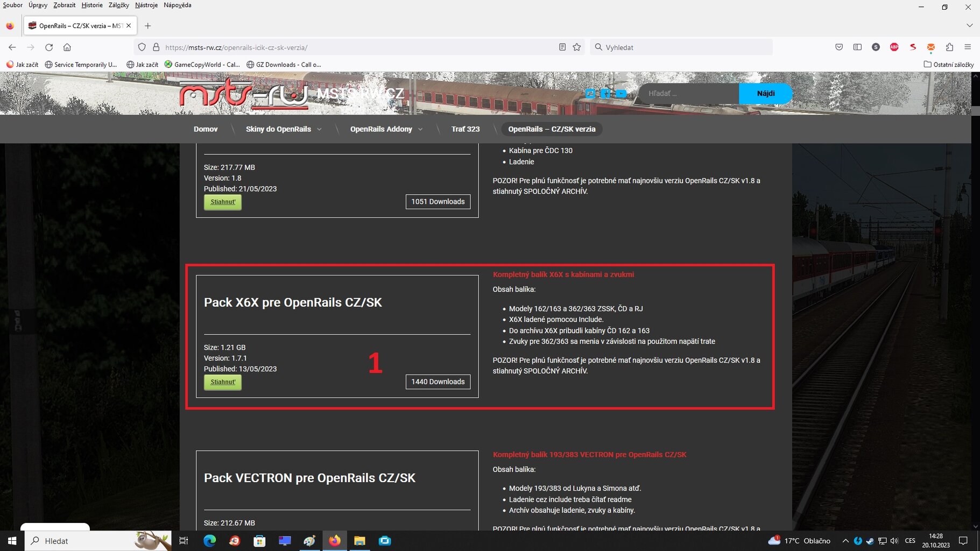Open the Windows notification center
The height and width of the screenshot is (551, 980).
963,541
